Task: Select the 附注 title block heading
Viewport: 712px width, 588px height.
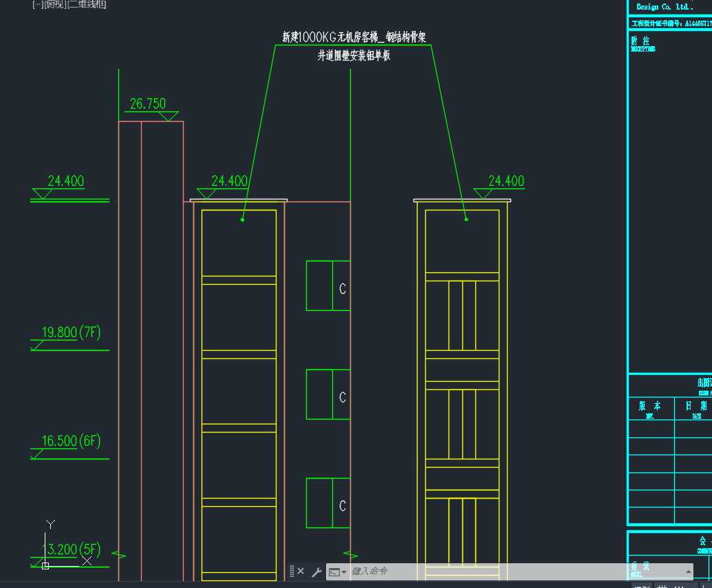Action: [x=640, y=41]
